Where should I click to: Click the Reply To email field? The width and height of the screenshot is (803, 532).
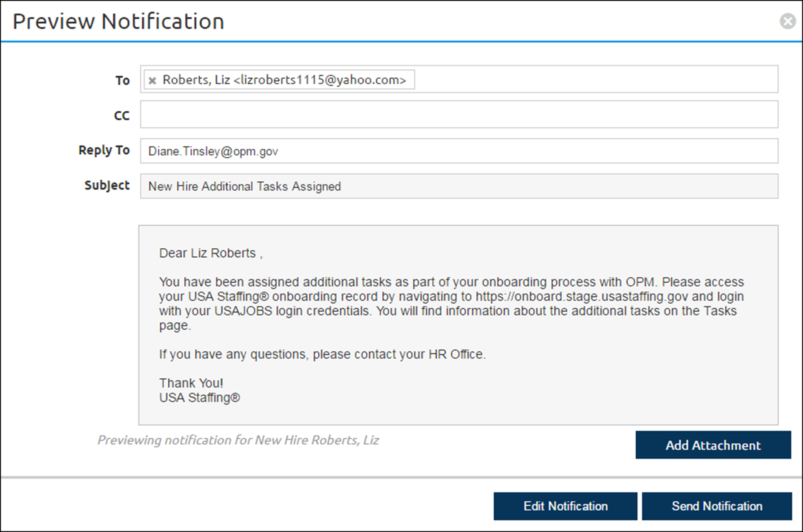[459, 151]
